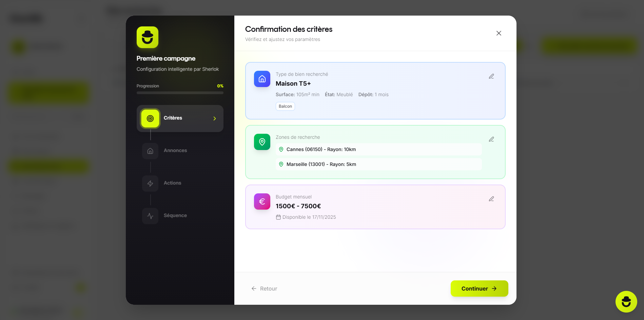The width and height of the screenshot is (644, 320).
Task: Close the Confirmation des critères dialog
Action: (x=499, y=33)
